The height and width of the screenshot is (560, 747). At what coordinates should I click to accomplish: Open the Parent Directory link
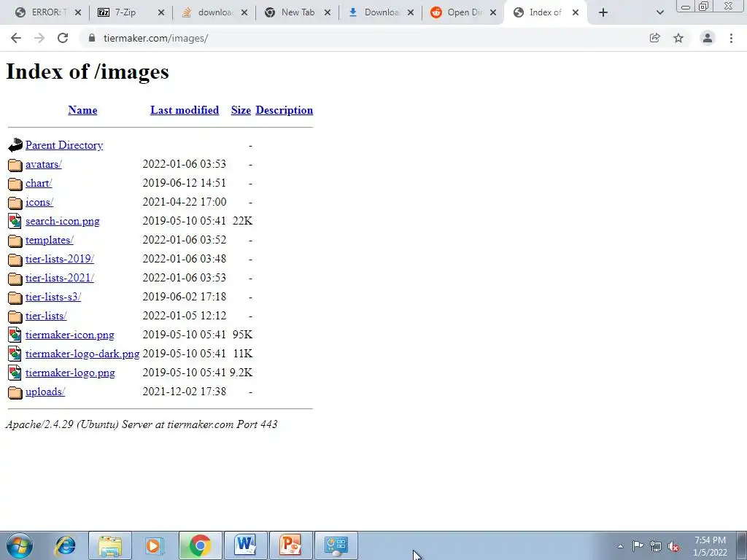pos(64,145)
